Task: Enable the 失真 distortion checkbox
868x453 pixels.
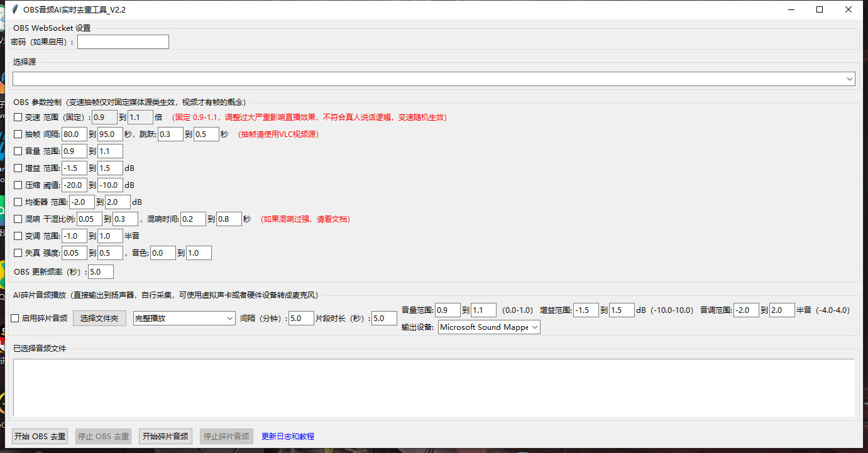Action: [18, 253]
